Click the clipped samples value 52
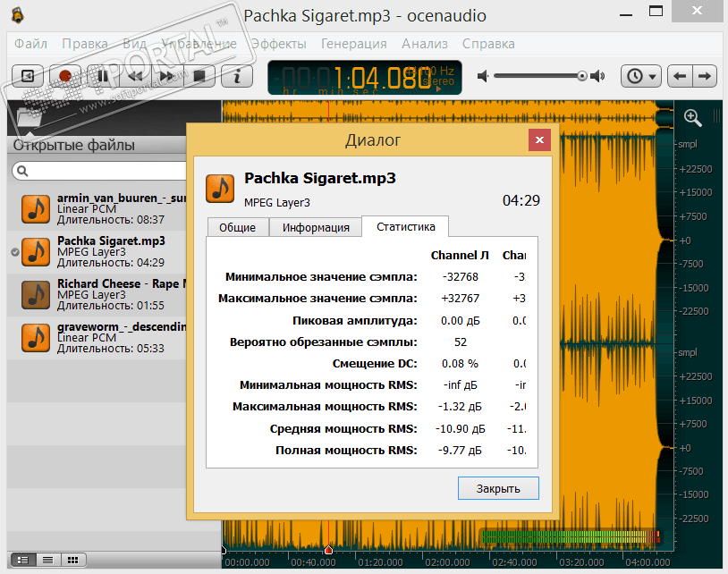Screen dimensions: 728x574 coord(460,342)
